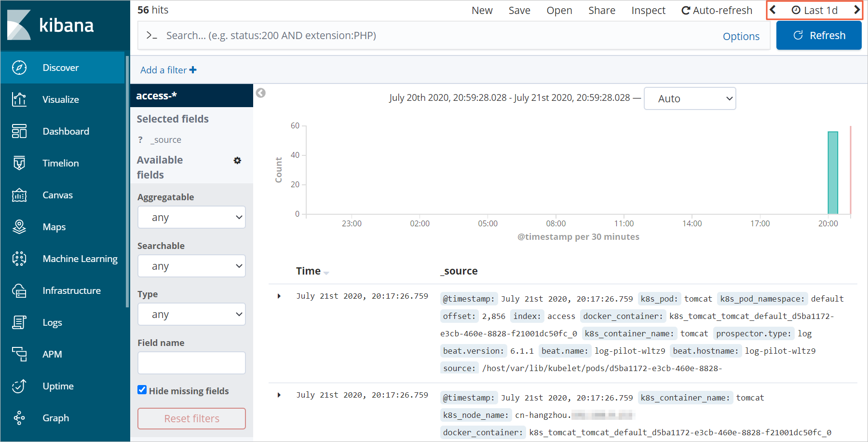The width and height of the screenshot is (868, 442).
Task: Click Share in the top menu
Action: [602, 10]
